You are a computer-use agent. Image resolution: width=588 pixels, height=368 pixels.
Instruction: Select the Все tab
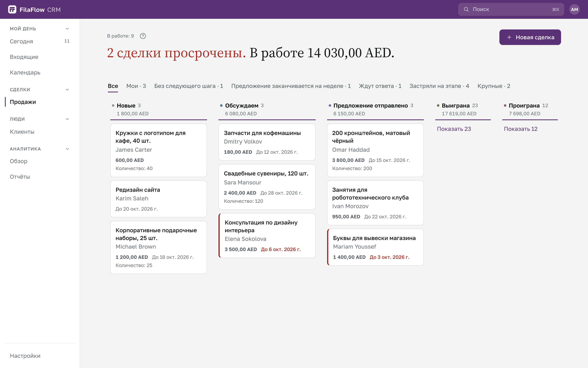tap(113, 86)
